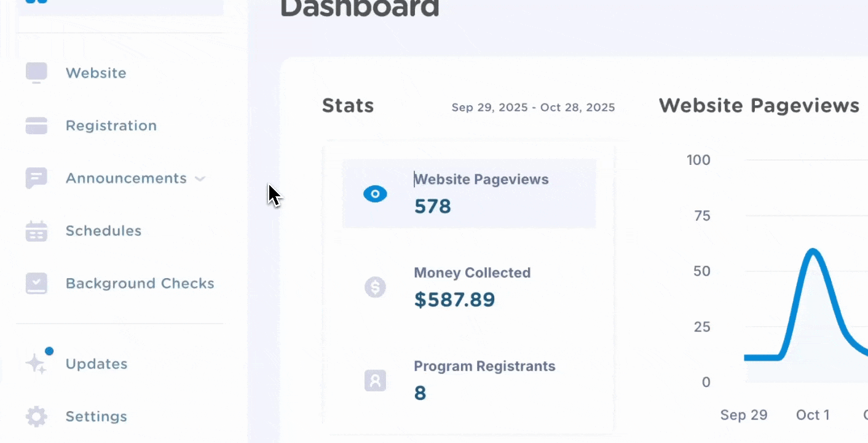
Task: Click the peak of the pageviews line
Action: pos(813,250)
